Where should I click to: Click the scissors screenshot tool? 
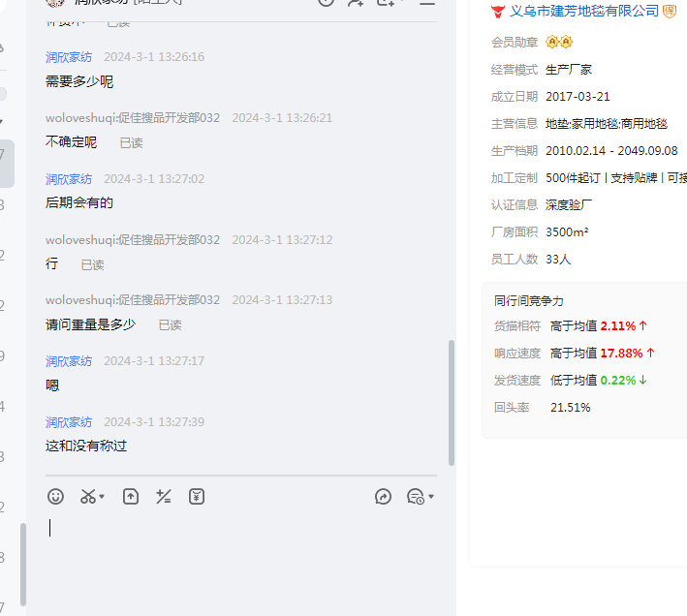(x=88, y=497)
